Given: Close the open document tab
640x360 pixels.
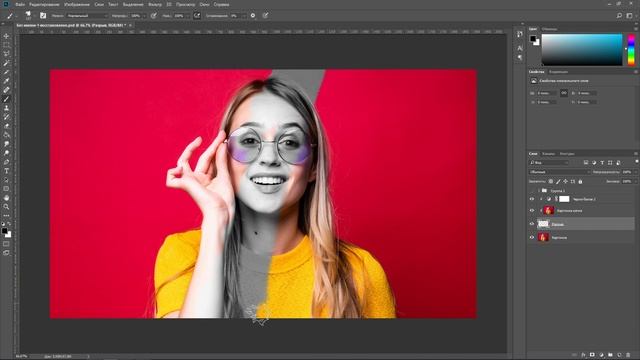Looking at the screenshot, I should tap(130, 25).
